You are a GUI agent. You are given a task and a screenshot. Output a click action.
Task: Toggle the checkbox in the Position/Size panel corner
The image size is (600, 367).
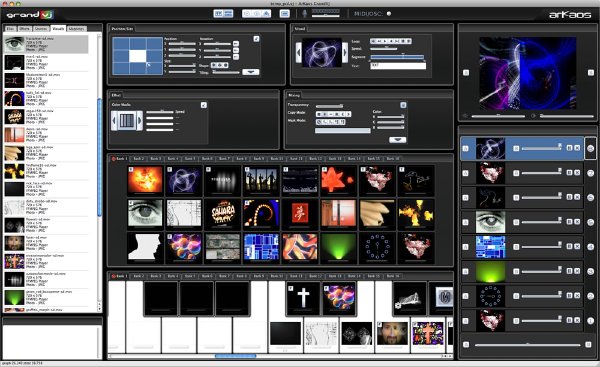[256, 39]
